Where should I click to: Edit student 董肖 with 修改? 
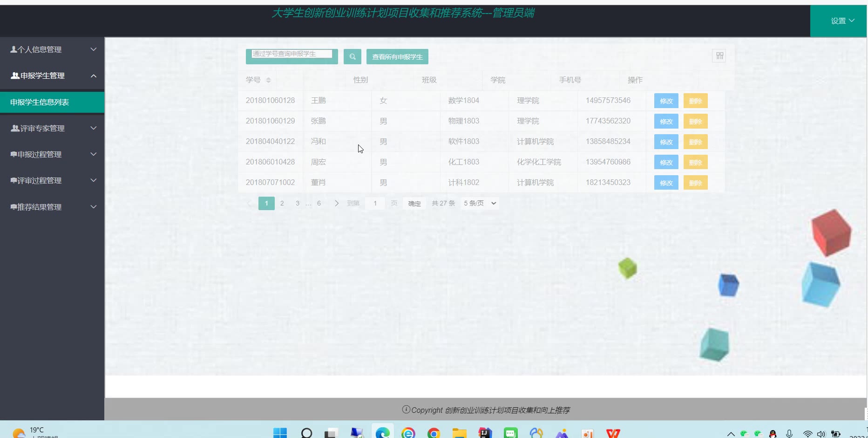click(x=666, y=183)
